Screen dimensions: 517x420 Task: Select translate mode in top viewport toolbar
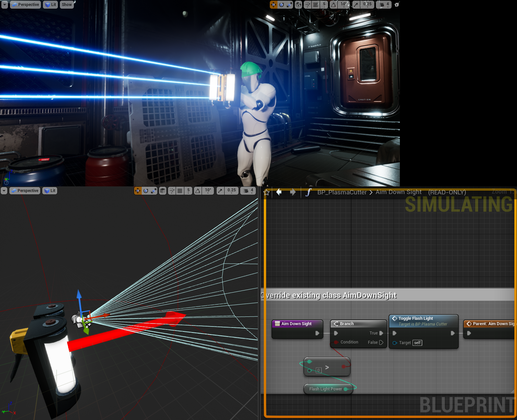(273, 5)
